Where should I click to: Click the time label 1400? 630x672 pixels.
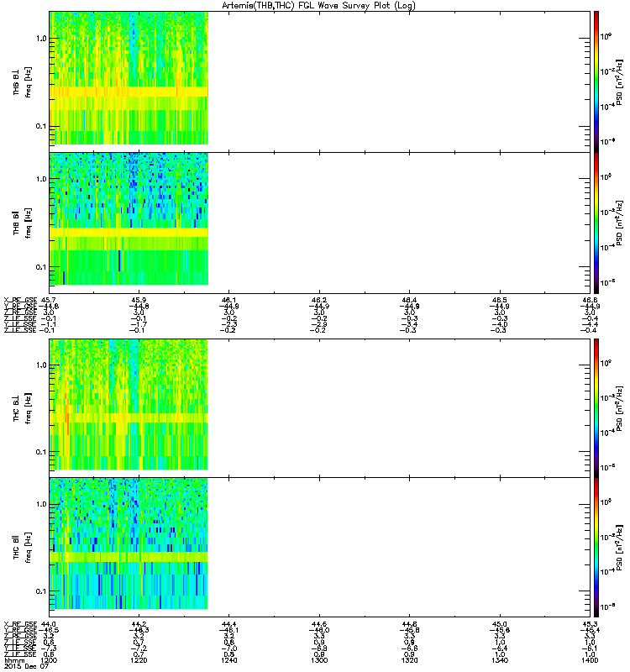590,660
